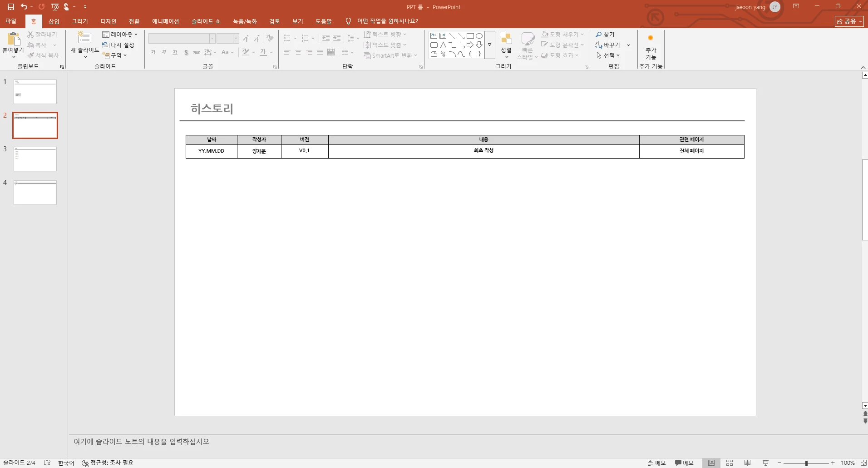Click the Save icon in quick access toolbar

point(11,7)
